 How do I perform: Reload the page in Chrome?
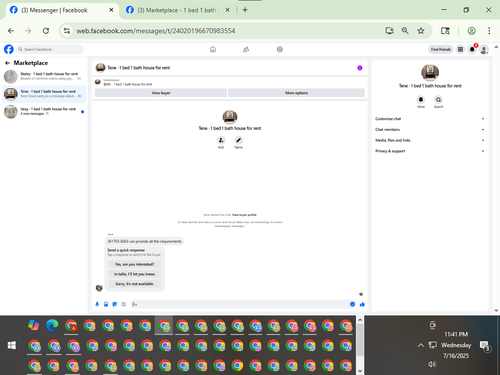point(46,31)
